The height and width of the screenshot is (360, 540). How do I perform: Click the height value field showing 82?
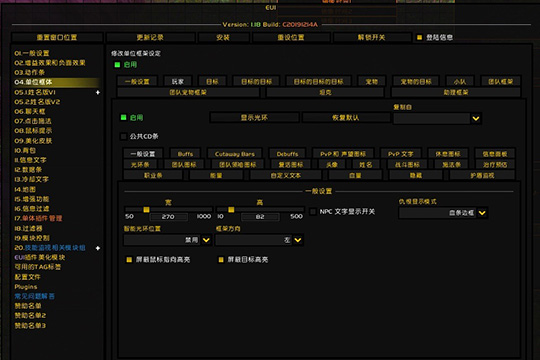260,217
